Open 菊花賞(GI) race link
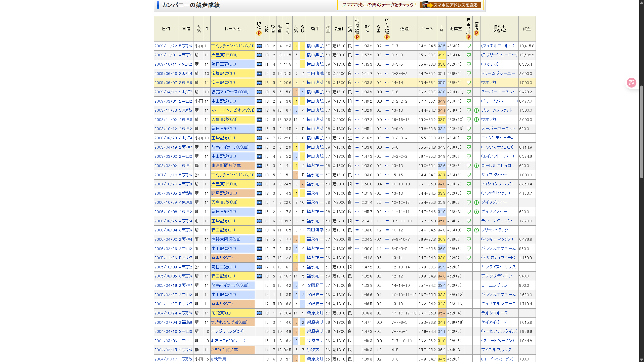644x362 pixels. pyautogui.click(x=221, y=313)
